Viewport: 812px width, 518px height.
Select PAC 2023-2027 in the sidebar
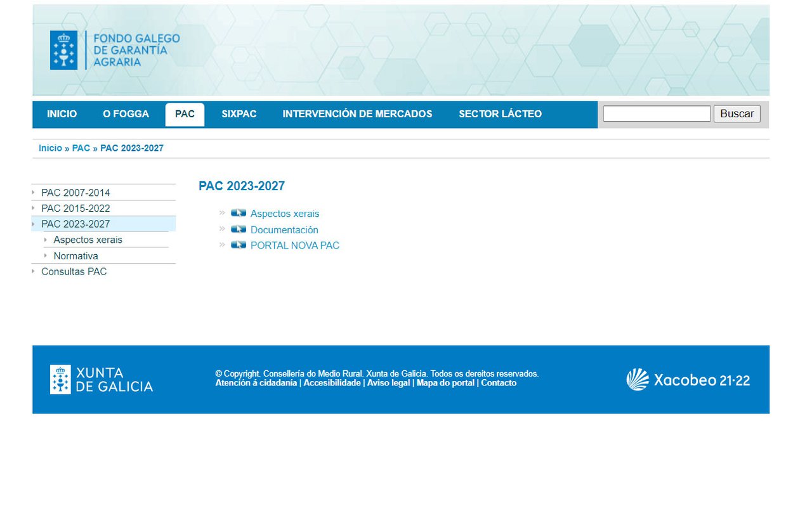pyautogui.click(x=75, y=224)
